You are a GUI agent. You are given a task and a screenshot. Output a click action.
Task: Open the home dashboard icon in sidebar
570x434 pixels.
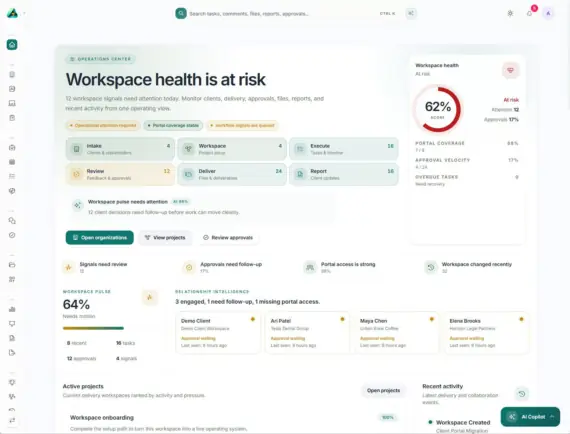12,45
